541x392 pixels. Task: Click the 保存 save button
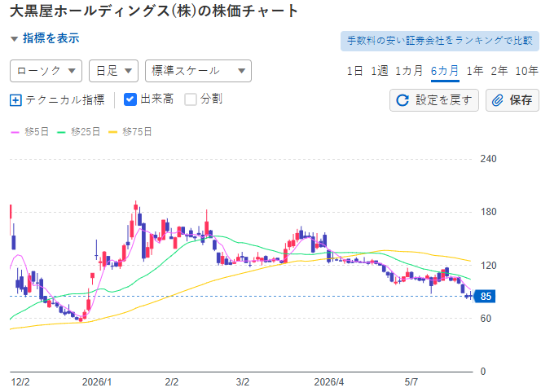[x=512, y=100]
